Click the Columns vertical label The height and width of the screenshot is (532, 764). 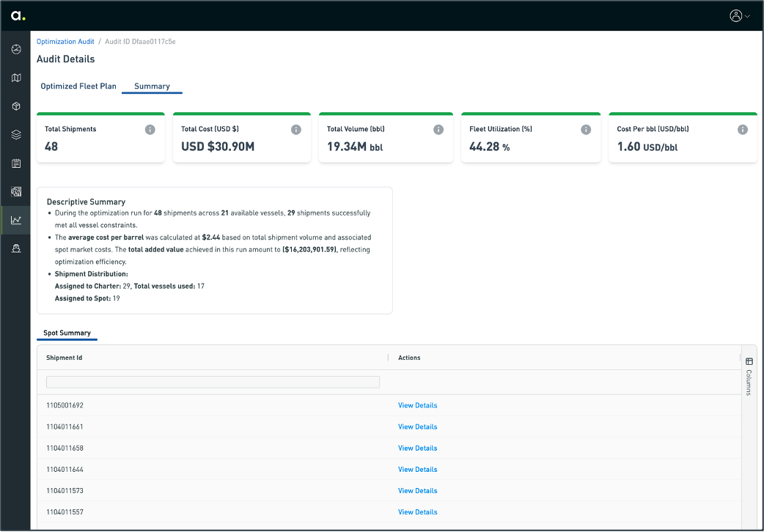tap(749, 383)
